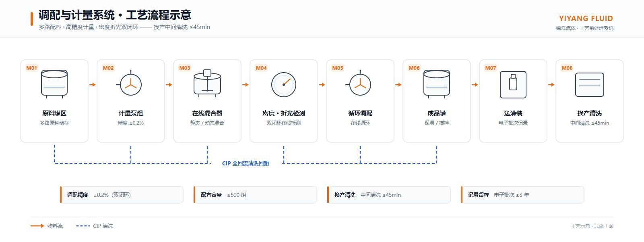Click the M04 badge label
This screenshot has width=644, height=242.
pyautogui.click(x=261, y=68)
